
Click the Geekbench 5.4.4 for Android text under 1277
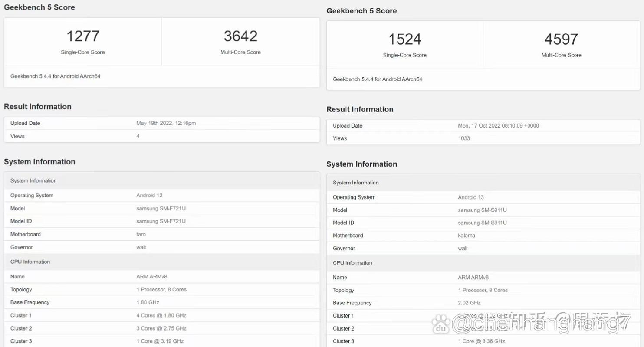point(55,76)
